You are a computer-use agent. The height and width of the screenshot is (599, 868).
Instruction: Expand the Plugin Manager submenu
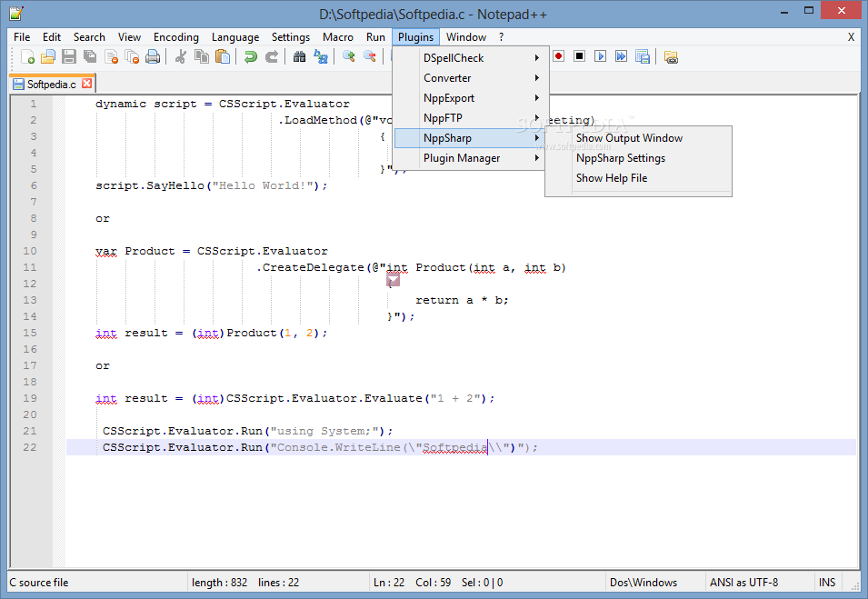471,158
